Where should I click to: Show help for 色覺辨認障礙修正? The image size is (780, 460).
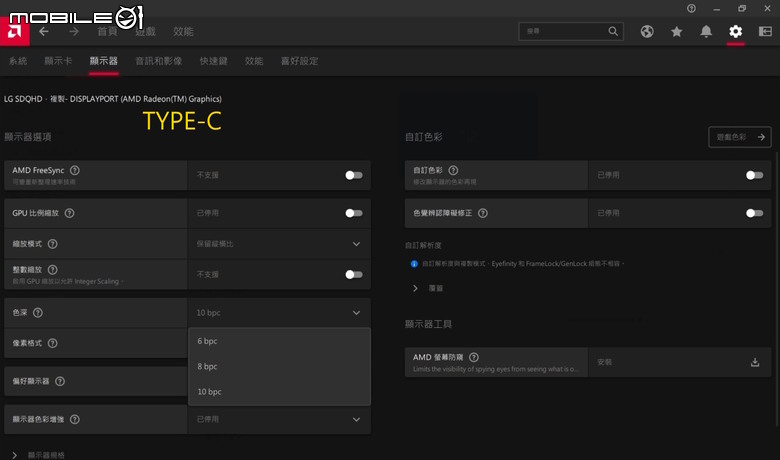[483, 213]
